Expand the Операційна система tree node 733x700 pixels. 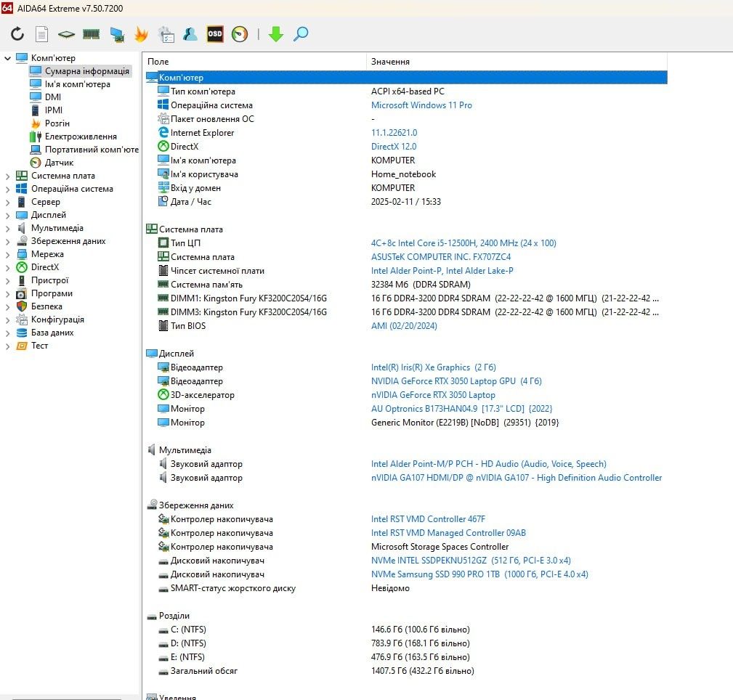point(7,190)
